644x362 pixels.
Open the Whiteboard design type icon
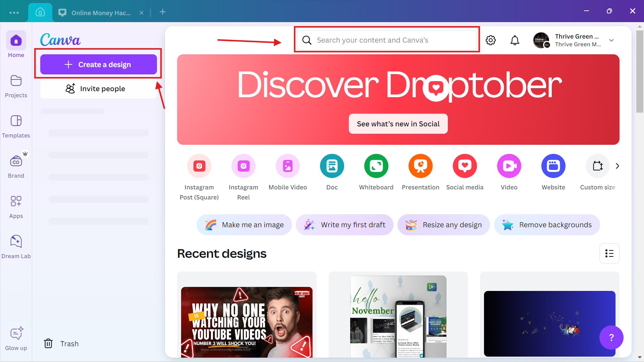tap(376, 166)
